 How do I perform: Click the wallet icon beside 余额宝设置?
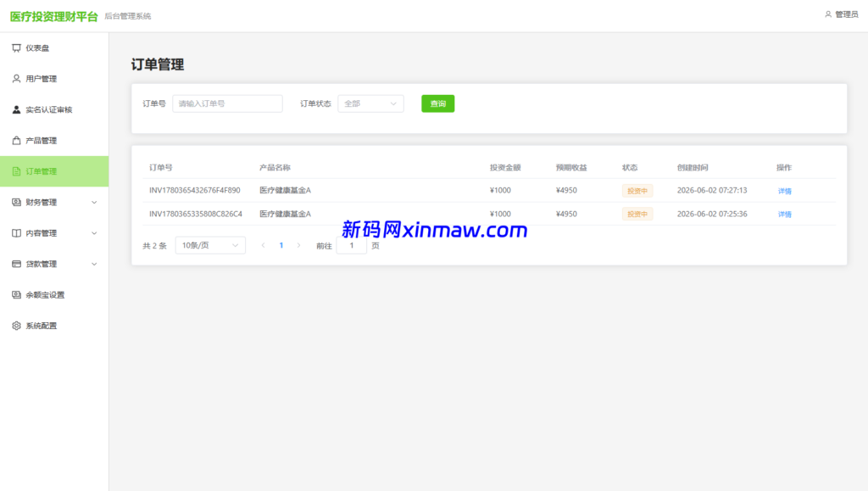(x=17, y=295)
